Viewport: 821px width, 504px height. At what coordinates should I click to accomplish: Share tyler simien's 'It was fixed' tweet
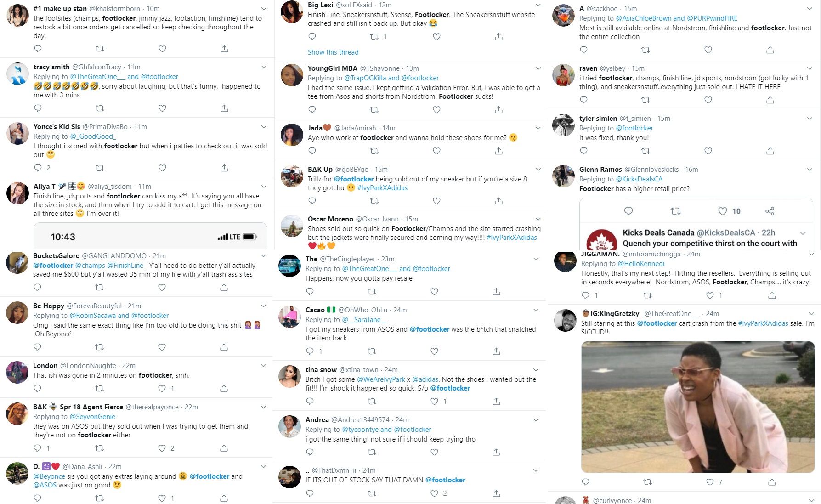pos(770,151)
